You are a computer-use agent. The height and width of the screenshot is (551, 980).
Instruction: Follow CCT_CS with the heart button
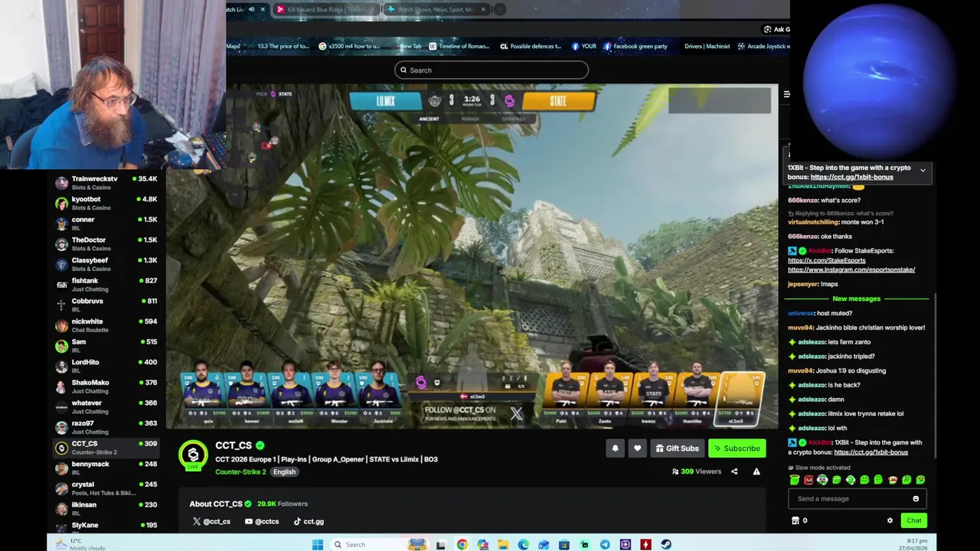click(x=637, y=448)
